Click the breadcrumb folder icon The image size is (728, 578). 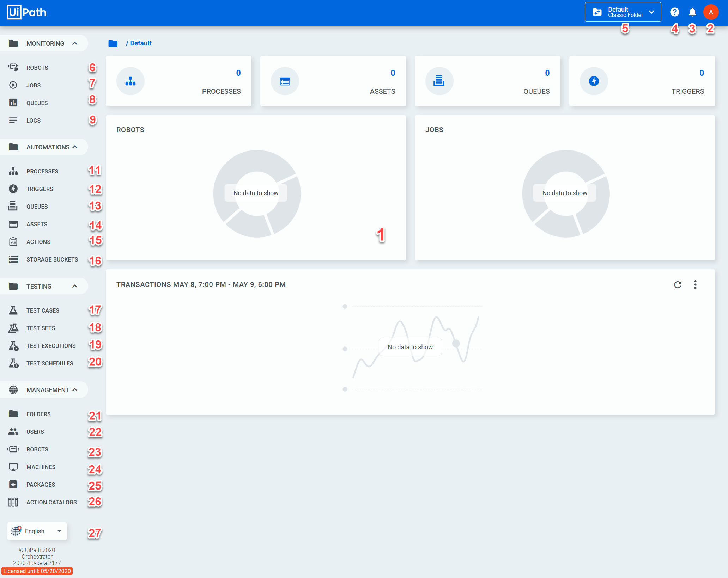point(113,43)
